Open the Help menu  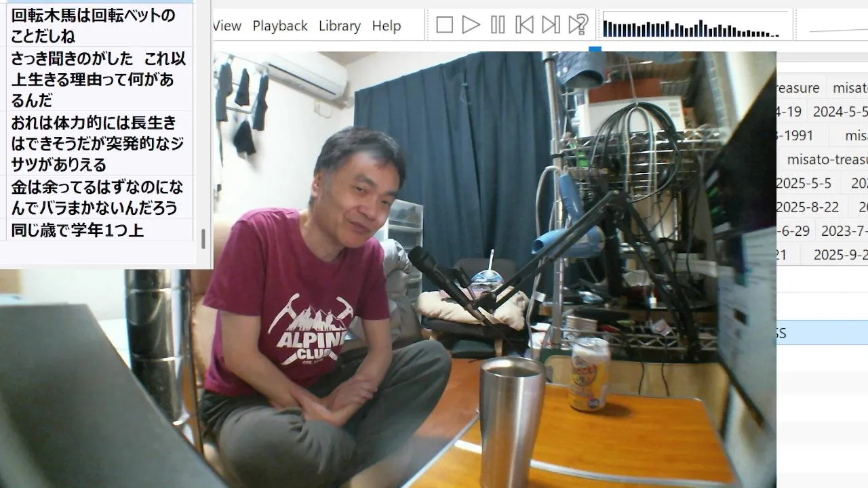pos(387,26)
